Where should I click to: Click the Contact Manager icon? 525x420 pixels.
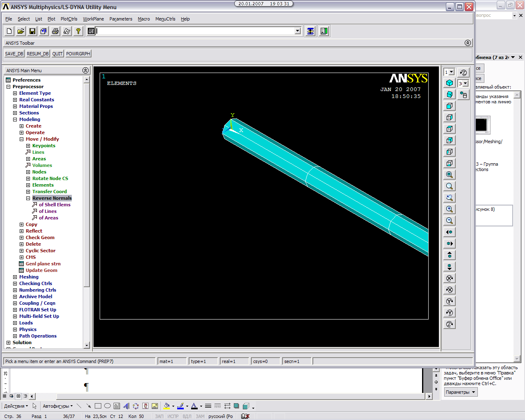pos(324,31)
